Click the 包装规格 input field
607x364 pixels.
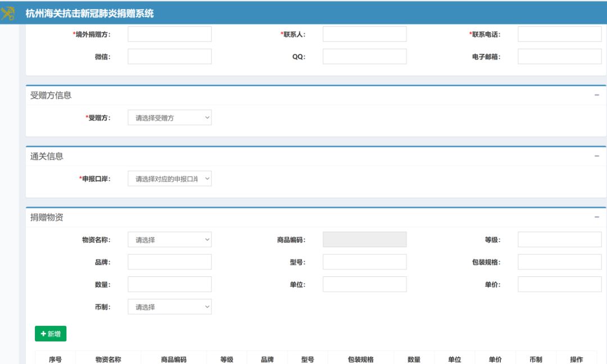coord(559,262)
